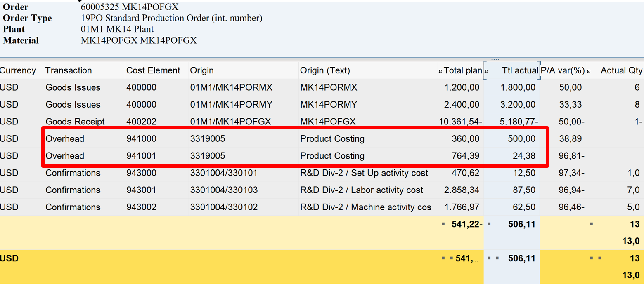Select the Transaction column header
This screenshot has width=644, height=284.
click(x=69, y=70)
